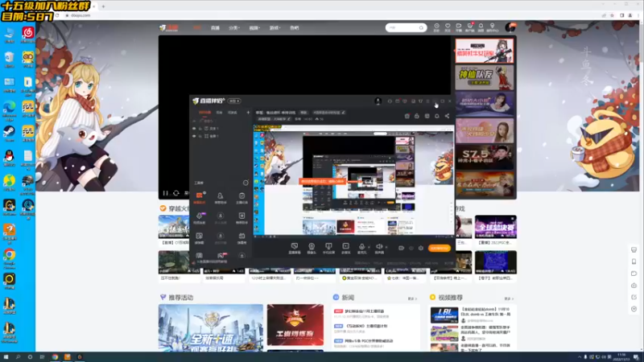Click the menu lines icon in the streaming app title bar
This screenshot has width=644, height=362.
coord(427,101)
